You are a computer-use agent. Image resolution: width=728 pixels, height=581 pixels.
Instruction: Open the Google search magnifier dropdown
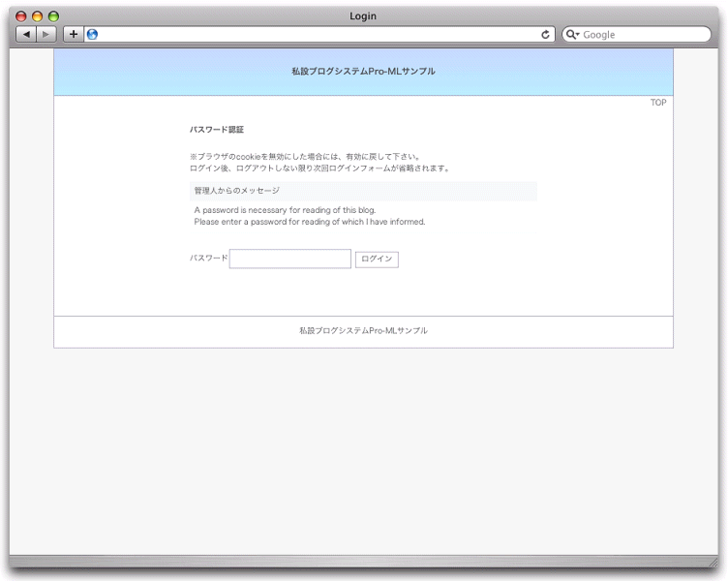tap(572, 34)
